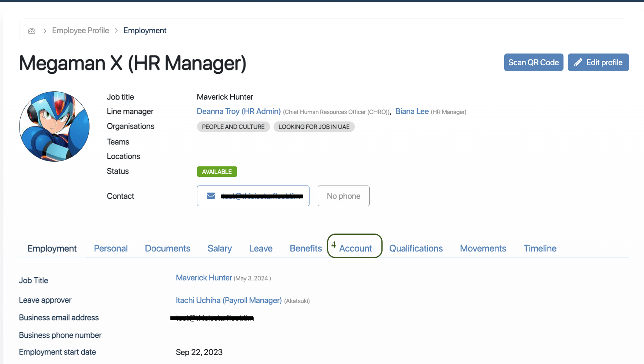The image size is (644, 364).
Task: View the Movements tab
Action: click(483, 248)
